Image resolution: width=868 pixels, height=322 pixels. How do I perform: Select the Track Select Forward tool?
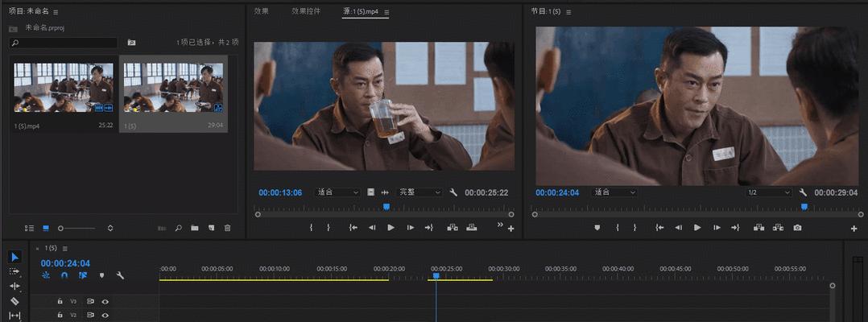(15, 271)
